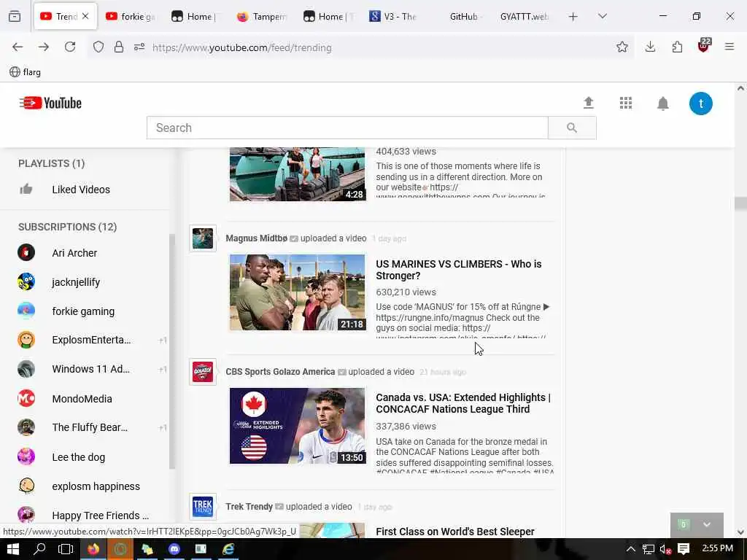Click Trek Trendy channel avatar

click(203, 506)
